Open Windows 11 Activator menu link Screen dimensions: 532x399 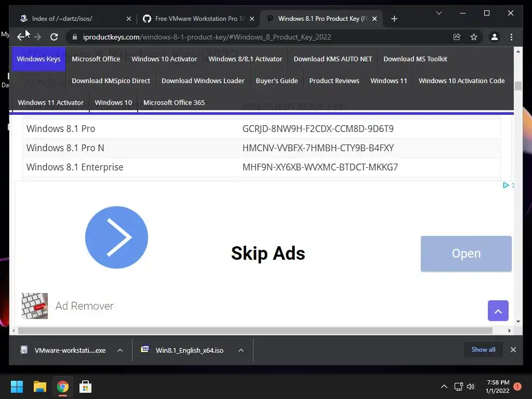coord(50,102)
